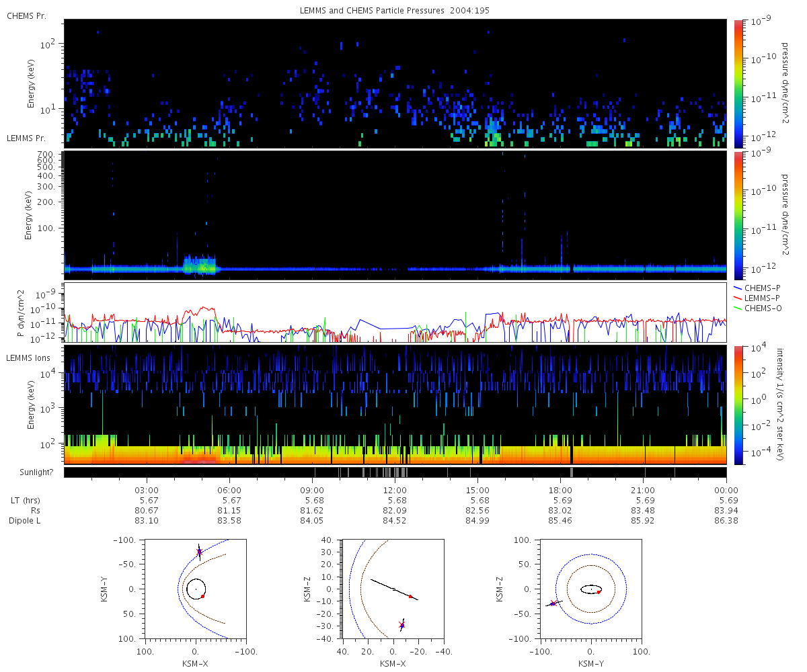The image size is (807, 672).
Task: Click the '18:00' time tick label
Action: coord(561,491)
